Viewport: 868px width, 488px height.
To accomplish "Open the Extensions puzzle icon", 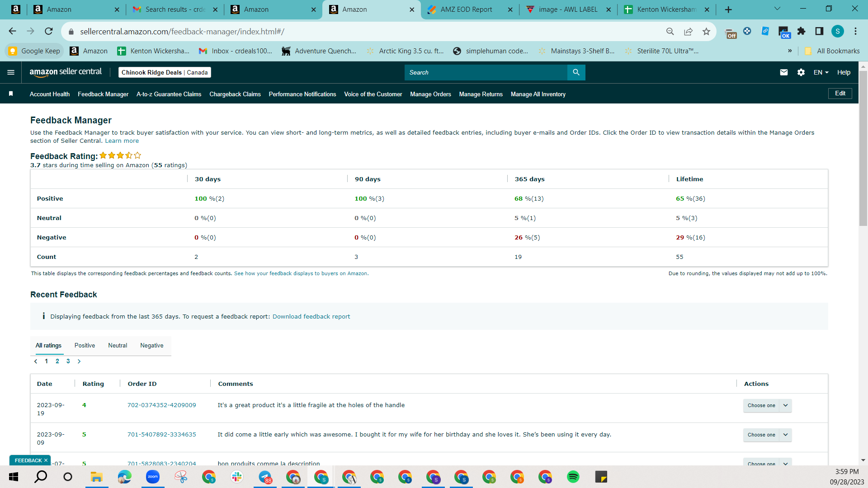I will [x=801, y=31].
